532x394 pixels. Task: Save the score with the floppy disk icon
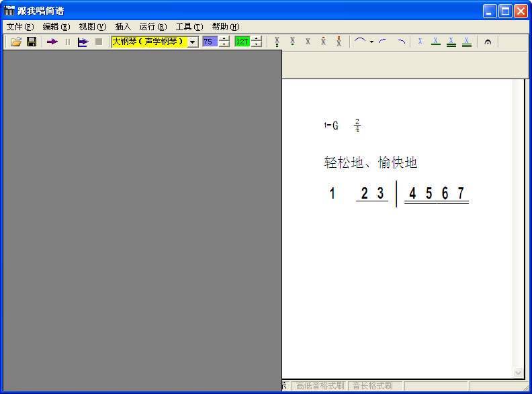pos(32,42)
